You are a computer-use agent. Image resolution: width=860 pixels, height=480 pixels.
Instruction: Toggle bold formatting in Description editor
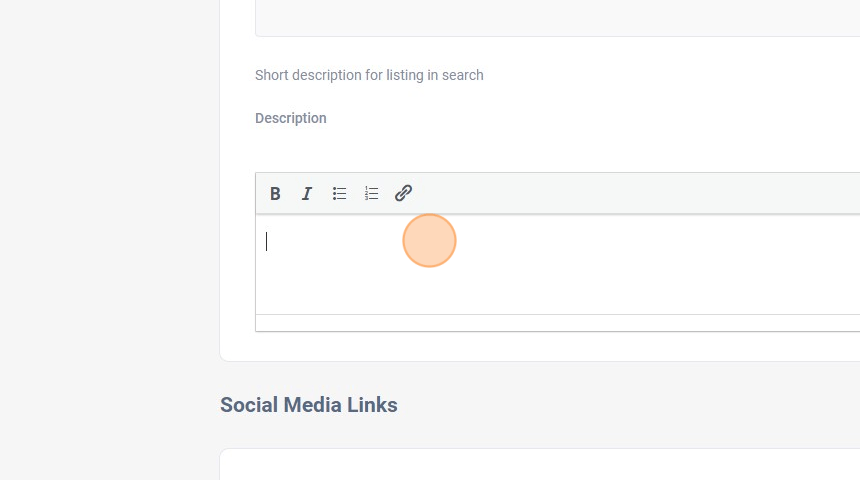[x=275, y=194]
